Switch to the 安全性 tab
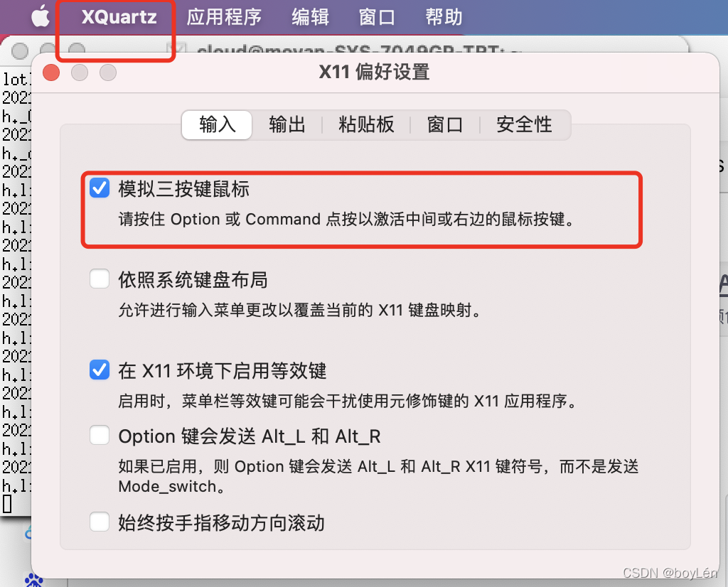The width and height of the screenshot is (728, 587). coord(524,125)
